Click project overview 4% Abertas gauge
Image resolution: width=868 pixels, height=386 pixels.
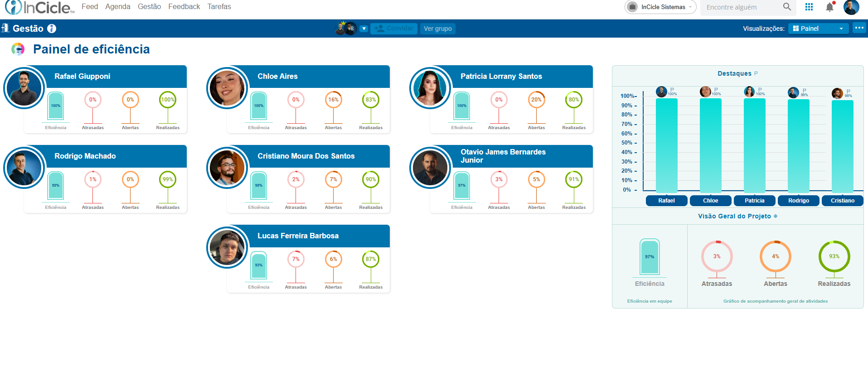point(776,256)
